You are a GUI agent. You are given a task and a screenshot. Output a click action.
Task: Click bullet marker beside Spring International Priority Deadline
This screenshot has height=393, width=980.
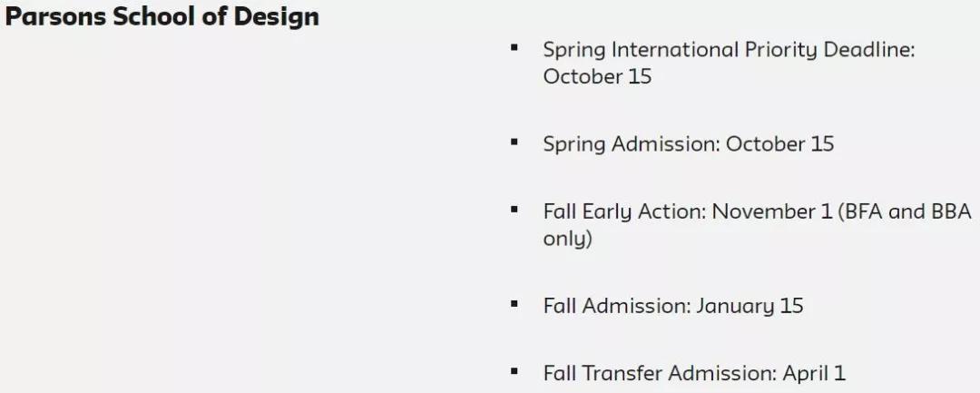pos(514,47)
